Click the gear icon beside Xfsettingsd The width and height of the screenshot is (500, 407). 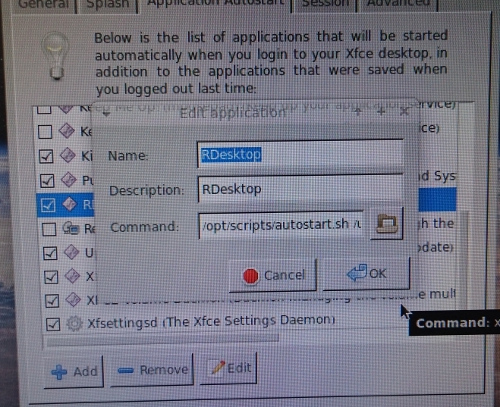[x=74, y=323]
